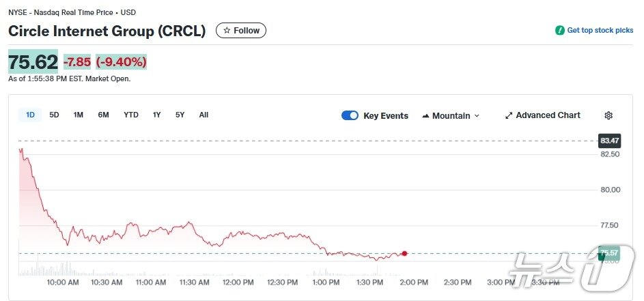
Task: Switch to YTD chart range
Action: (131, 115)
